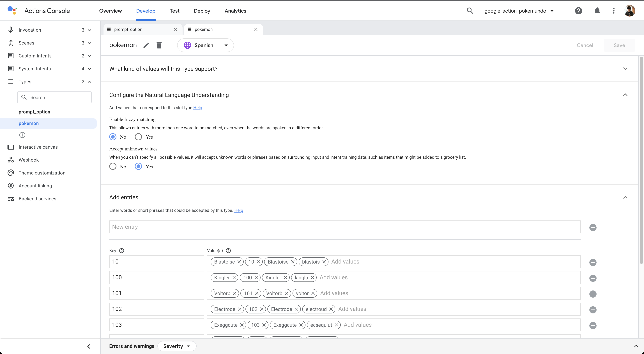Select No for Accept unknown values
This screenshot has width=644, height=354.
(113, 166)
